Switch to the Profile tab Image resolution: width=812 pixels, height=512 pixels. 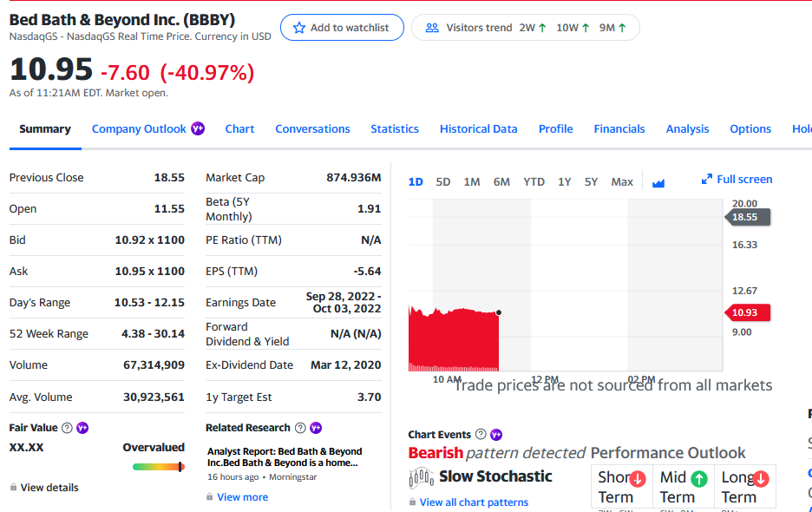[556, 129]
